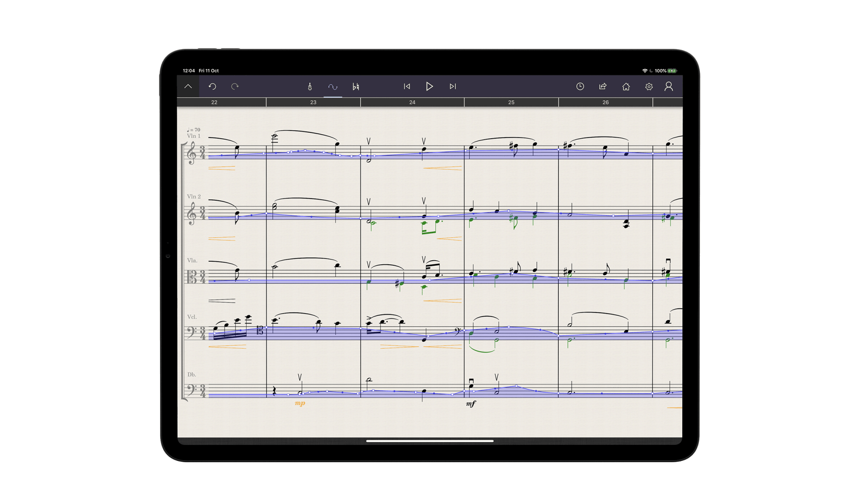Tap the tenor clef change in cello bar 22

pos(260,331)
